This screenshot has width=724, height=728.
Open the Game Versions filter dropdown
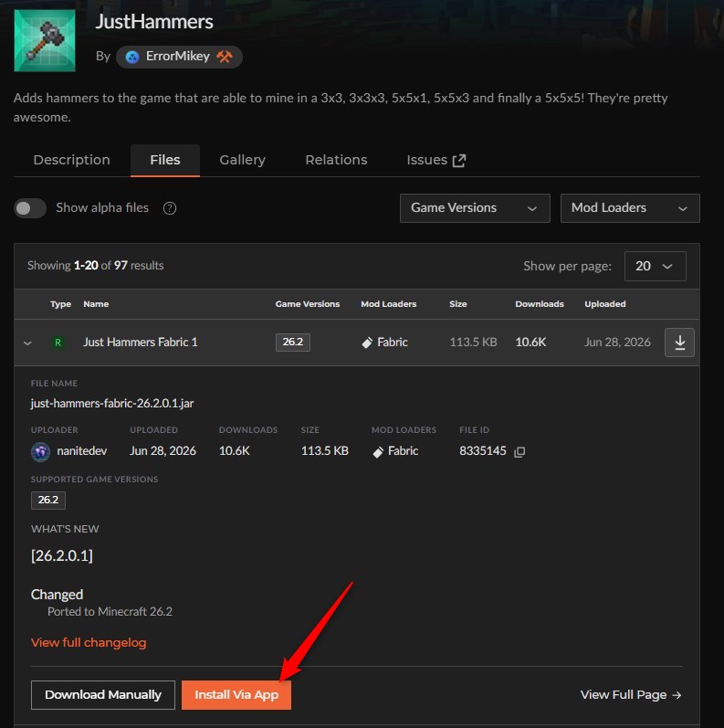[x=475, y=208]
